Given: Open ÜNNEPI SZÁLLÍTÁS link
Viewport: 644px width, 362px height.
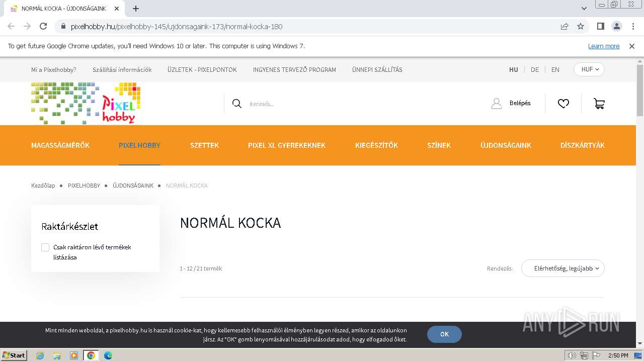Looking at the screenshot, I should 377,70.
